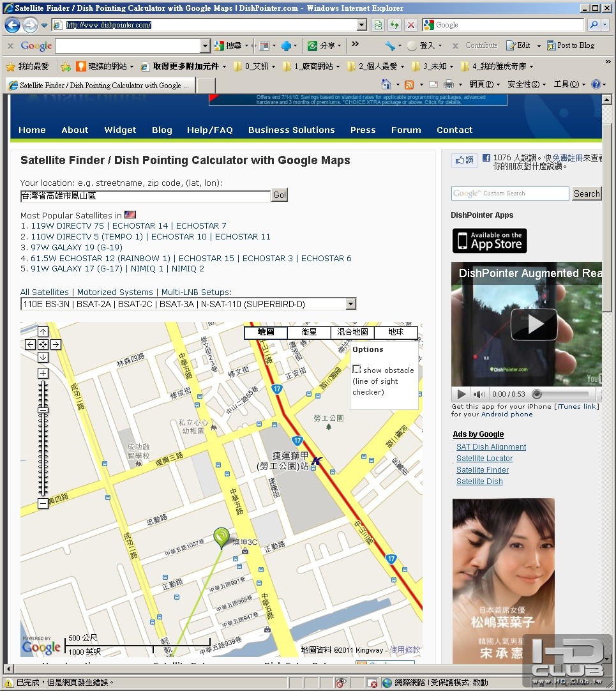Image resolution: width=616 pixels, height=691 pixels.
Task: Enable show obstacle checkbox
Action: [x=356, y=369]
